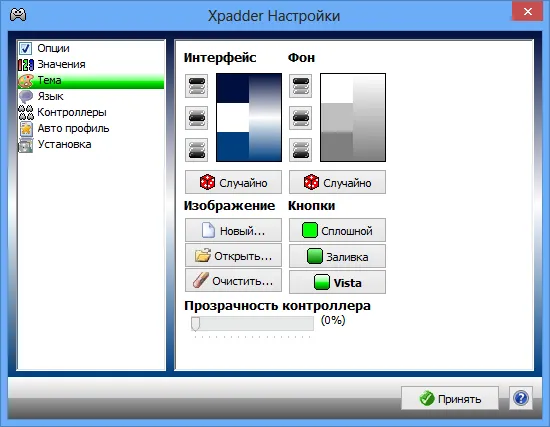Image resolution: width=550 pixels, height=427 pixels.
Task: Select top color selector under Интерфейс
Action: [196, 86]
